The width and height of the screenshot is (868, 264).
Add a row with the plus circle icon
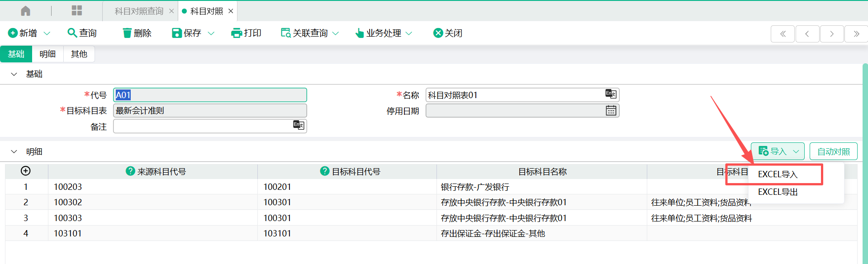click(x=26, y=171)
